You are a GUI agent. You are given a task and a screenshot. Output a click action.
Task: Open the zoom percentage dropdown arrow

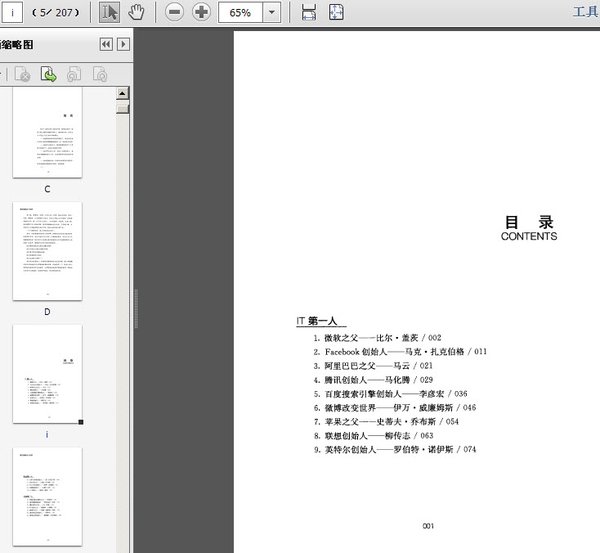pos(272,13)
